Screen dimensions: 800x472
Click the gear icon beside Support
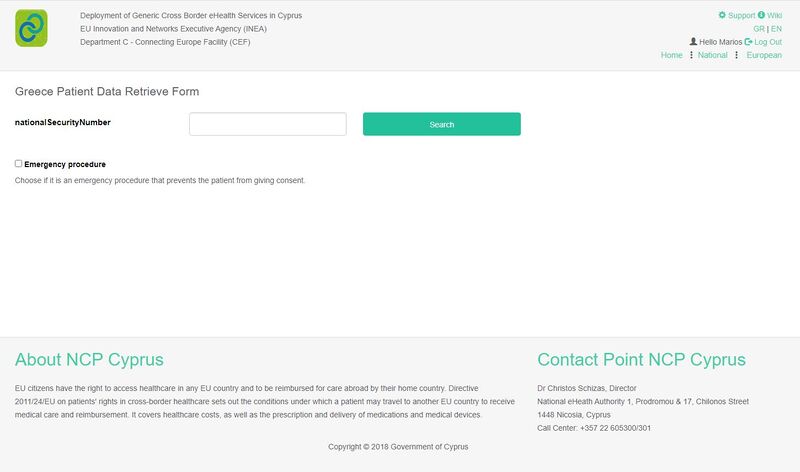(722, 15)
